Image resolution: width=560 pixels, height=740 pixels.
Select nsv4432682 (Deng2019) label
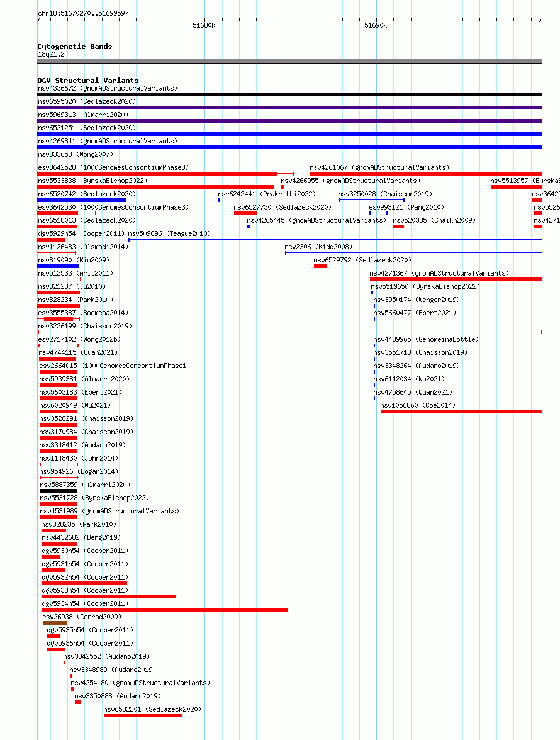(81, 537)
